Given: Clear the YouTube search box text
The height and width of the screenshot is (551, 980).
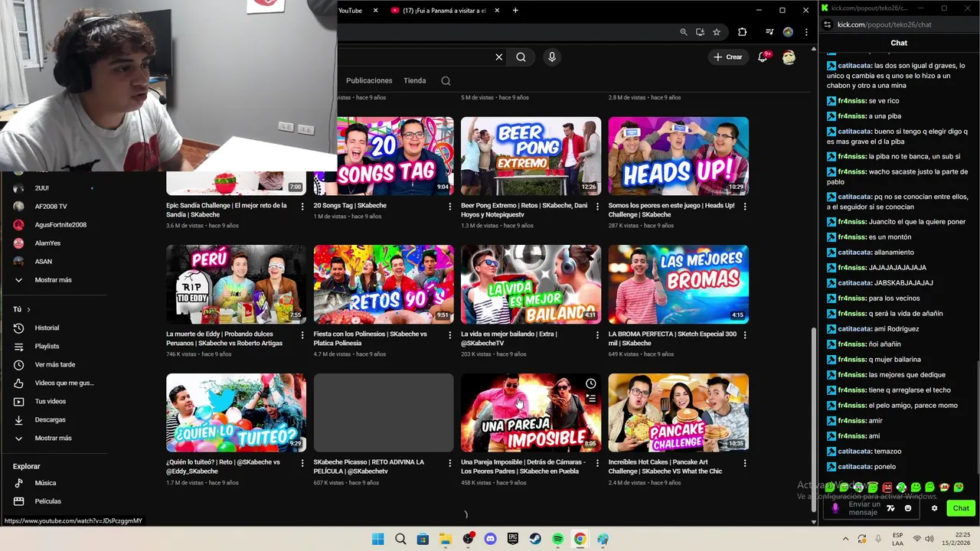Looking at the screenshot, I should (x=498, y=57).
